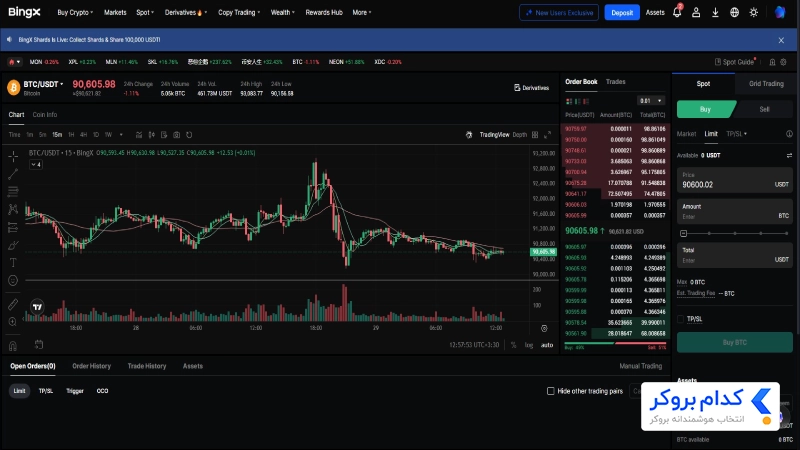Select the Fibonacci retracement tool
This screenshot has width=800, height=450.
13,192
